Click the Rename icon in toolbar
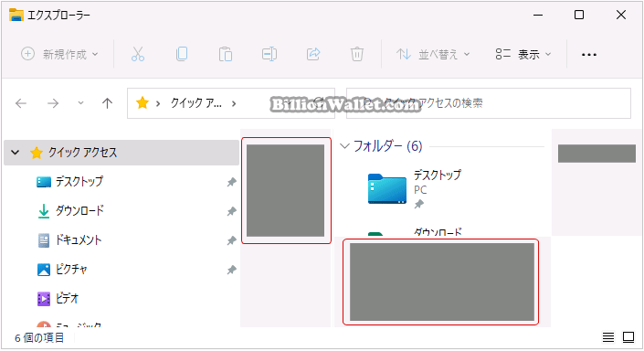This screenshot has width=644, height=351. pos(269,54)
